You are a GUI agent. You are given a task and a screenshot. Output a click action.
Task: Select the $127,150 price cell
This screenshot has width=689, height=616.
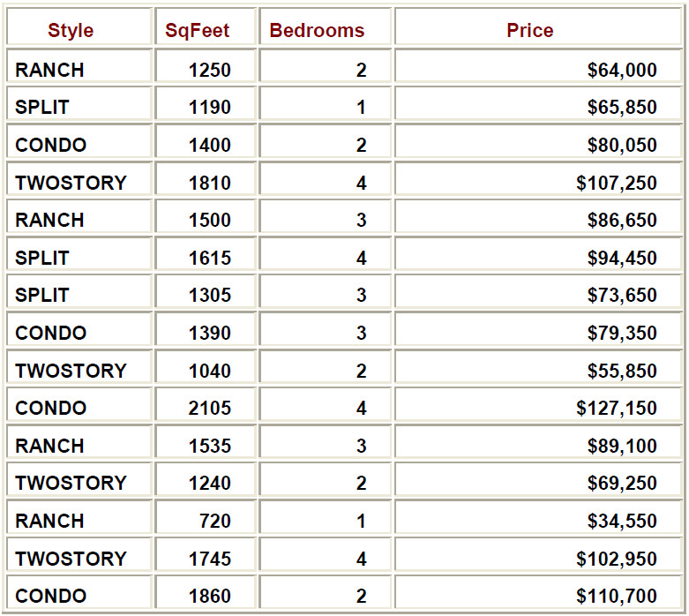[617, 408]
